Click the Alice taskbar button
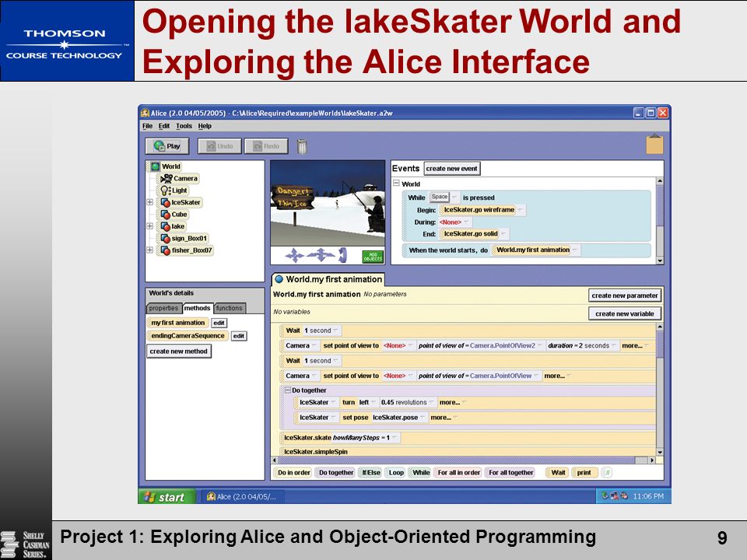 pyautogui.click(x=242, y=497)
